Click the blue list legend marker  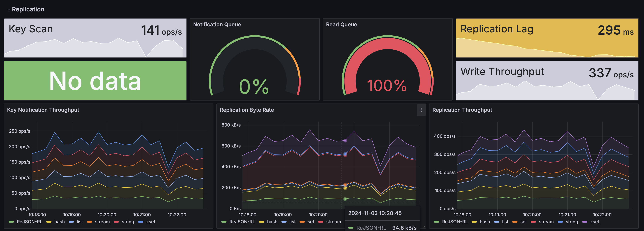pos(71,222)
